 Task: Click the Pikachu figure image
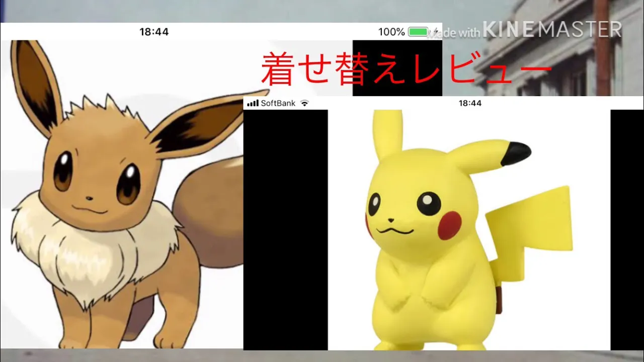(469, 230)
